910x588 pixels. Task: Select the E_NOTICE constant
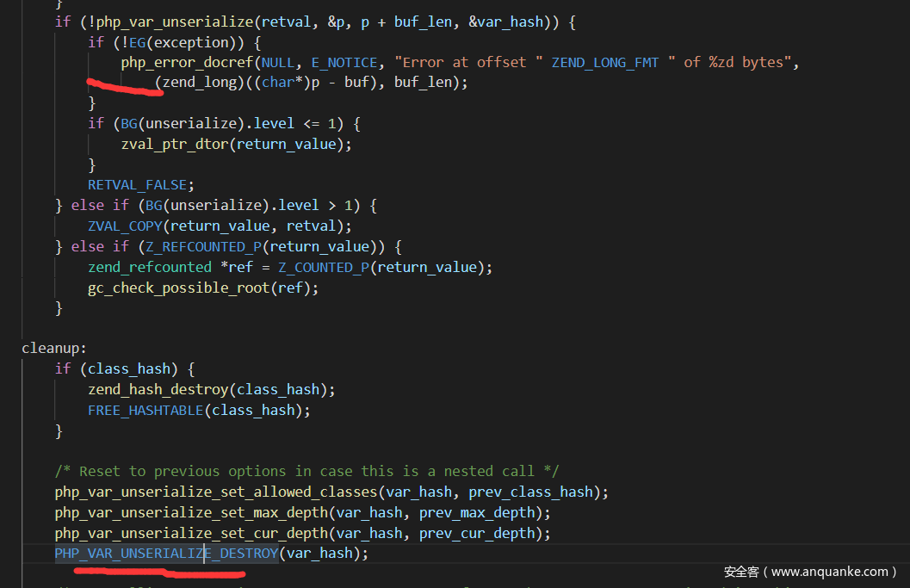coord(344,63)
